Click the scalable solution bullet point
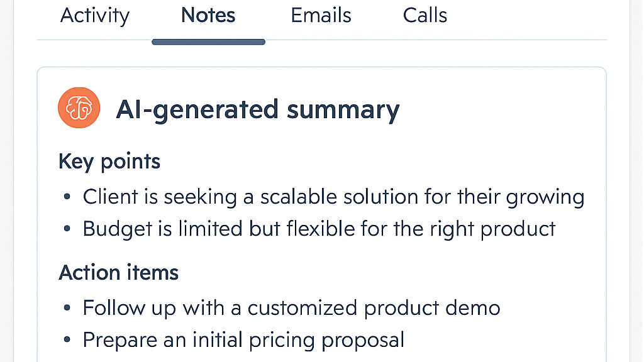Viewport: 644px width, 362px height. point(333,197)
